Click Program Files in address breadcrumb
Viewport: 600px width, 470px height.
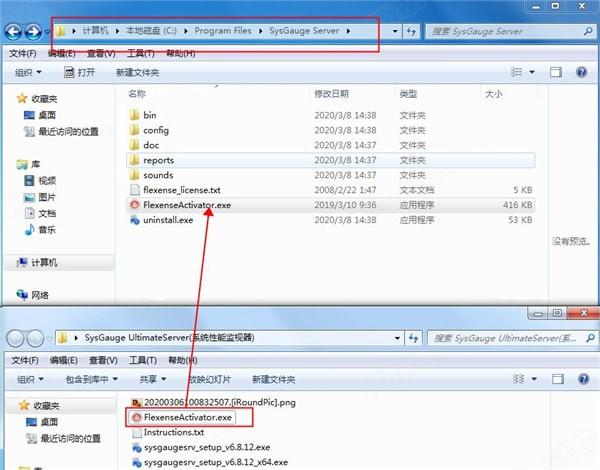click(223, 31)
